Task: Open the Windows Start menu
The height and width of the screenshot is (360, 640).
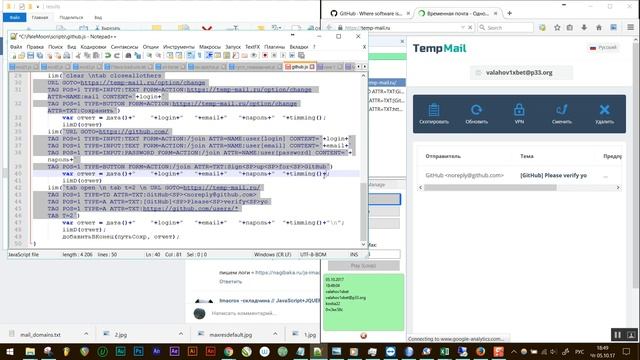Action: coord(10,351)
